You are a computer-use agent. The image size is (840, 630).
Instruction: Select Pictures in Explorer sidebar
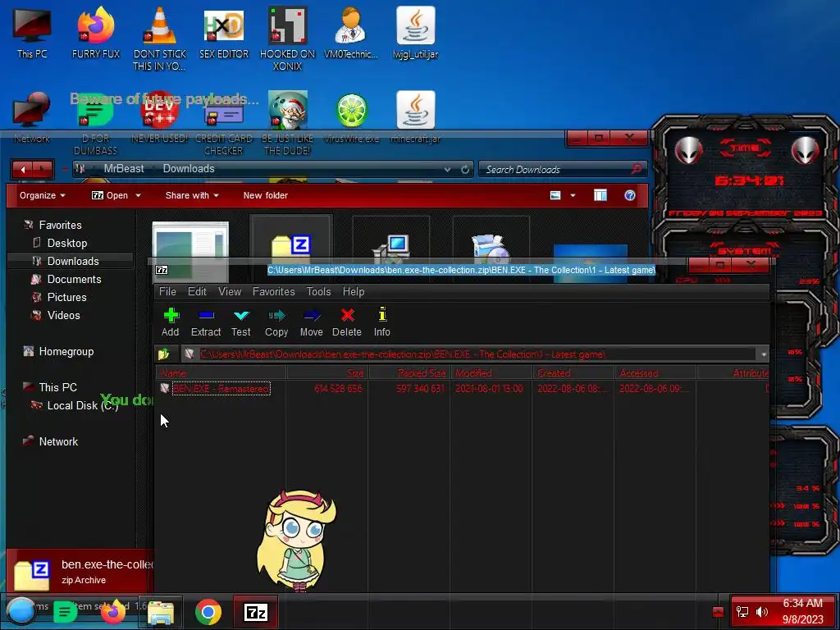(x=66, y=297)
